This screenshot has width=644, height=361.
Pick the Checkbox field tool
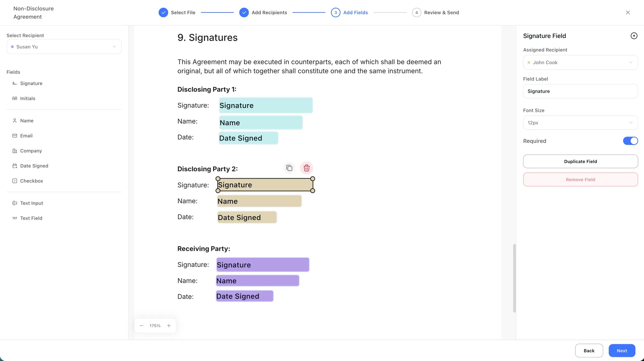click(x=31, y=181)
